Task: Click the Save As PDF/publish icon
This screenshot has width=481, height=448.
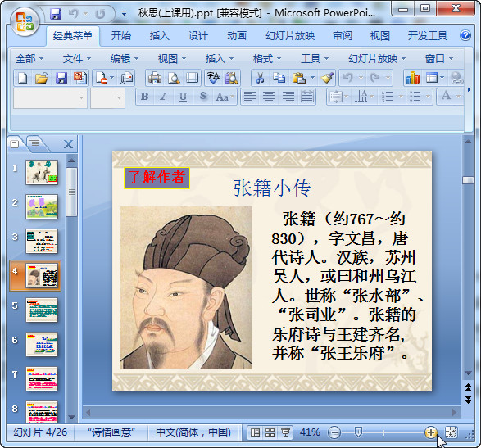Action: point(80,78)
